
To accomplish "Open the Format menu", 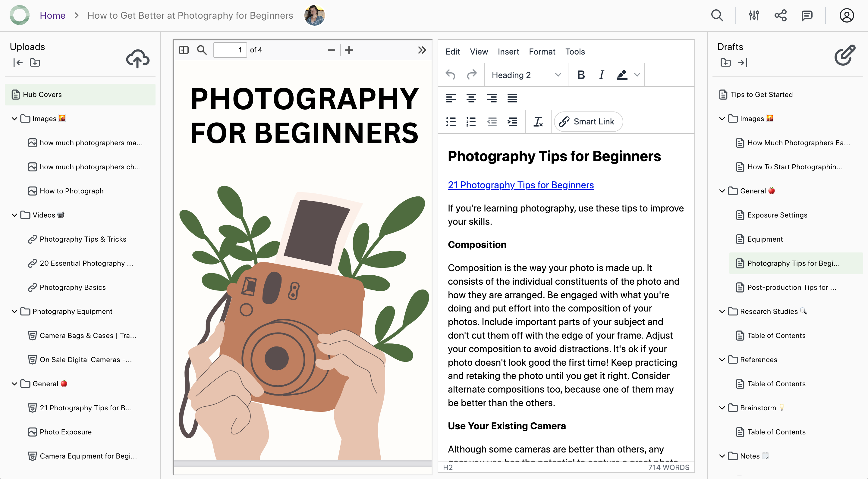I will tap(542, 52).
